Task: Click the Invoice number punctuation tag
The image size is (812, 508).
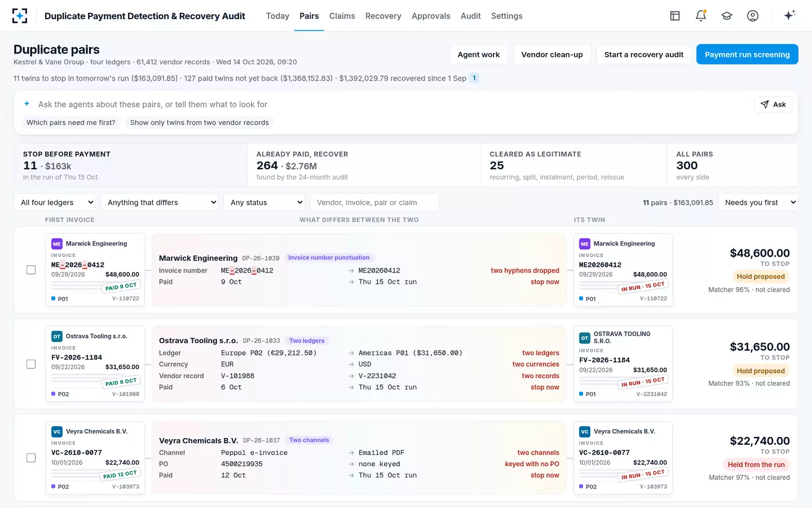Action: coord(329,257)
